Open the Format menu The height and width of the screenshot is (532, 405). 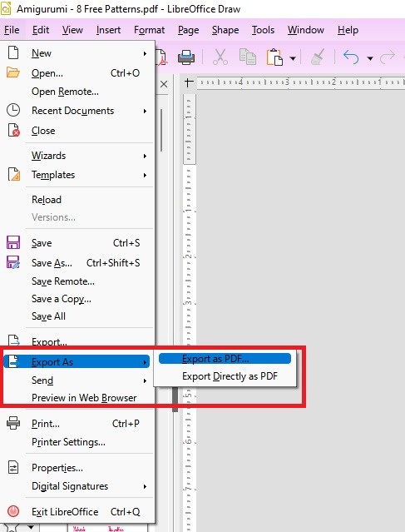click(x=149, y=30)
